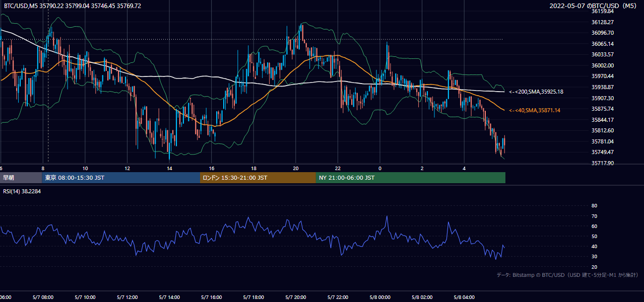
Task: Click hour tick 18 under price chart
Action: pyautogui.click(x=253, y=168)
